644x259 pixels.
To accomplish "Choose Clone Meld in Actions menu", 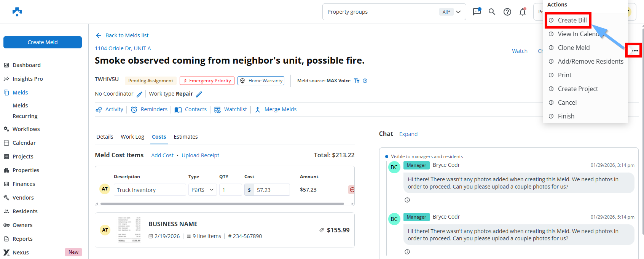I will (573, 48).
